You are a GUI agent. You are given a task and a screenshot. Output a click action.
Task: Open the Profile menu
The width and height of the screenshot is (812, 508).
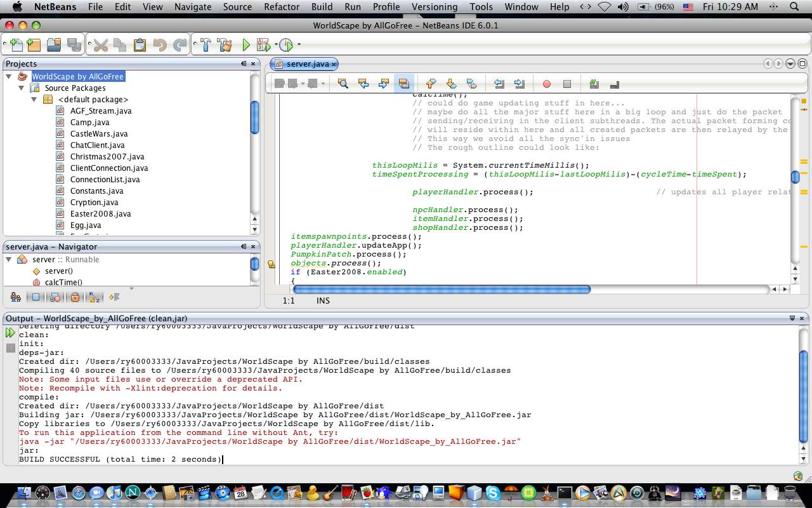[x=386, y=7]
